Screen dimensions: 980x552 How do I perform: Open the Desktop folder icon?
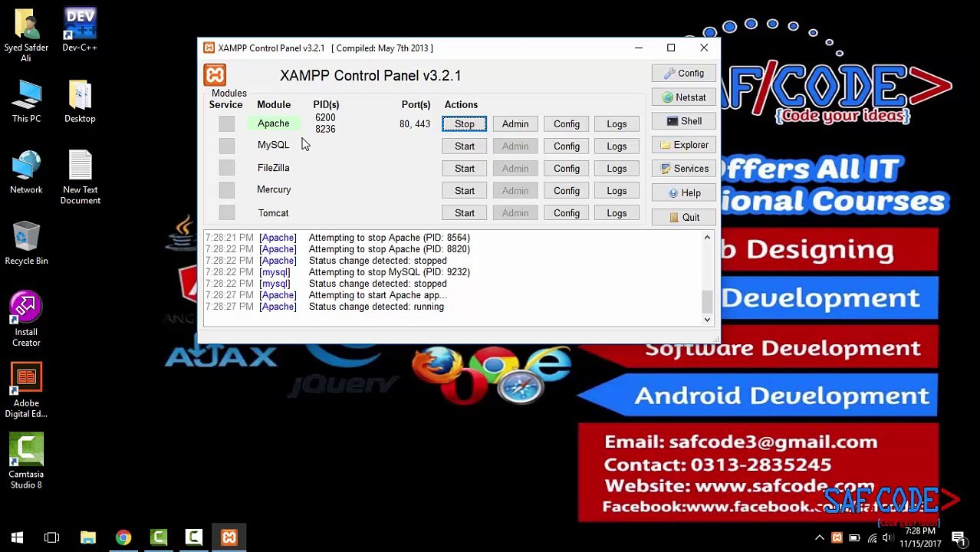tap(80, 102)
